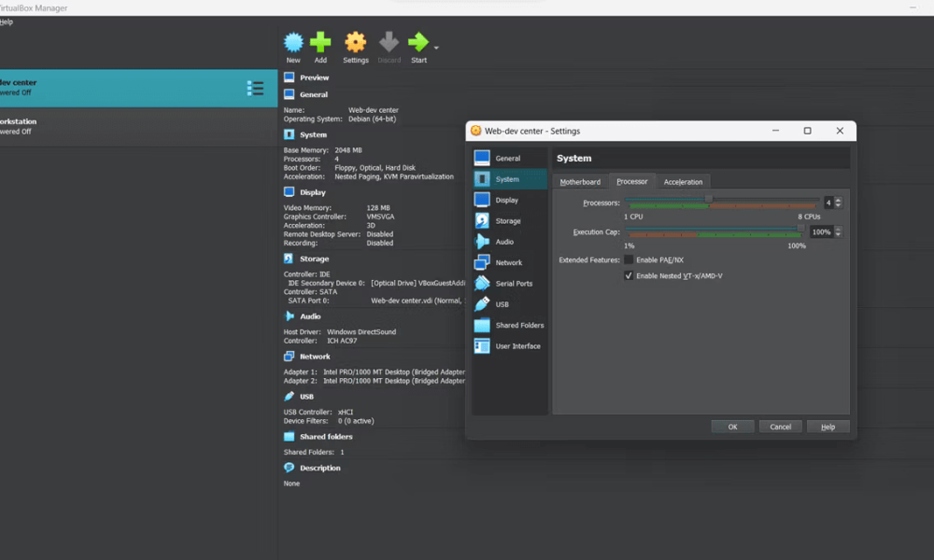The height and width of the screenshot is (560, 934).
Task: Switch to the Motherboard tab
Action: pyautogui.click(x=580, y=181)
